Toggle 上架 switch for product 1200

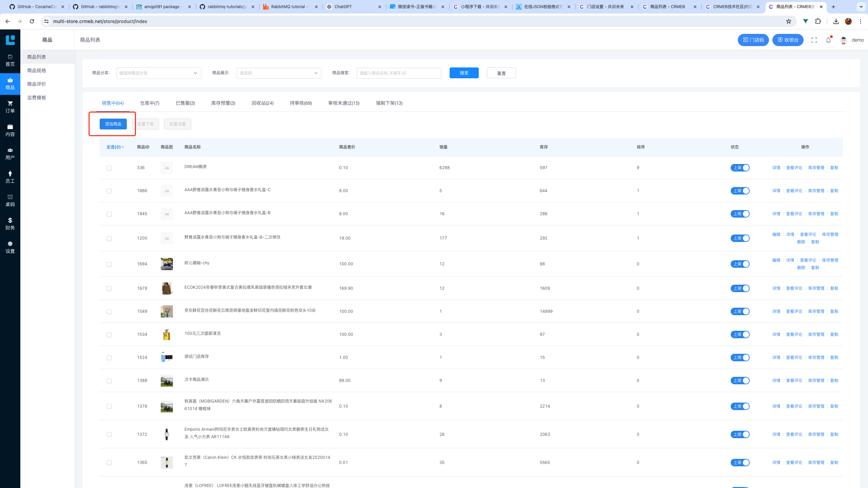tap(740, 238)
